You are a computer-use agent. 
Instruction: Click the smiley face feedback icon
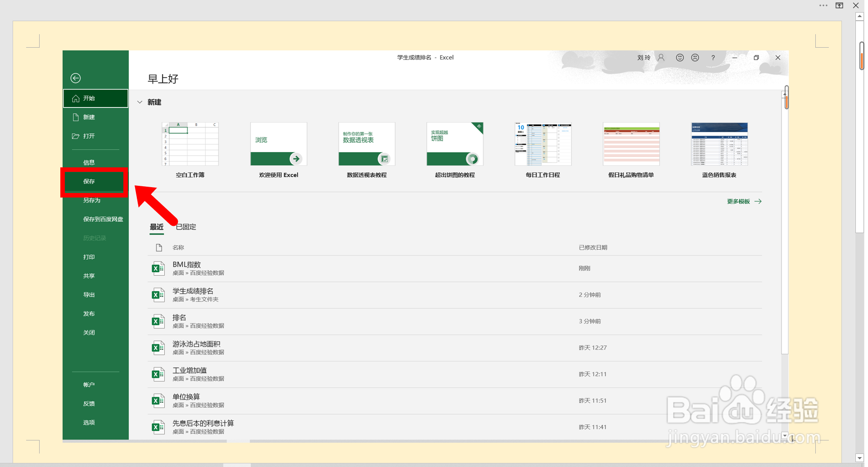(680, 58)
